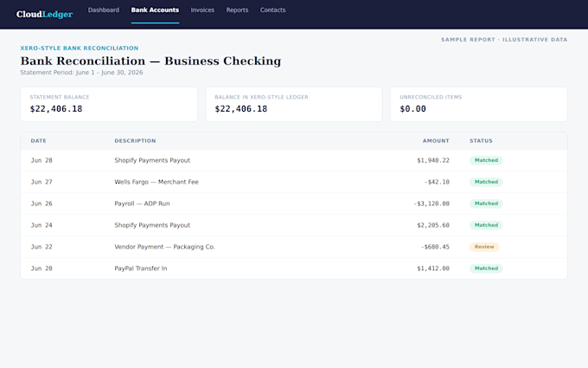Screen dimensions: 588x368
Task: Click the Date column header
Action: coord(38,141)
